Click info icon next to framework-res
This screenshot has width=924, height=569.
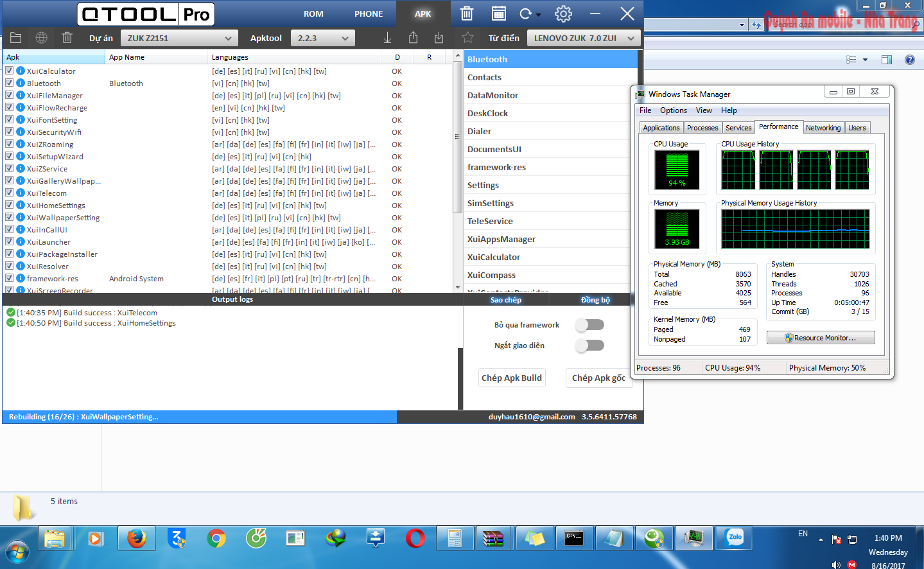pyautogui.click(x=21, y=278)
